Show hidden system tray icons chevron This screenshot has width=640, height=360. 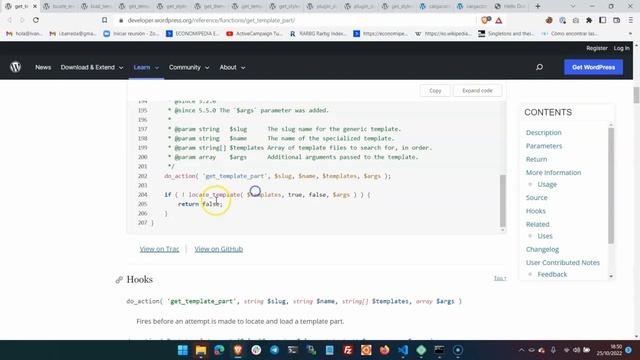tap(521, 350)
